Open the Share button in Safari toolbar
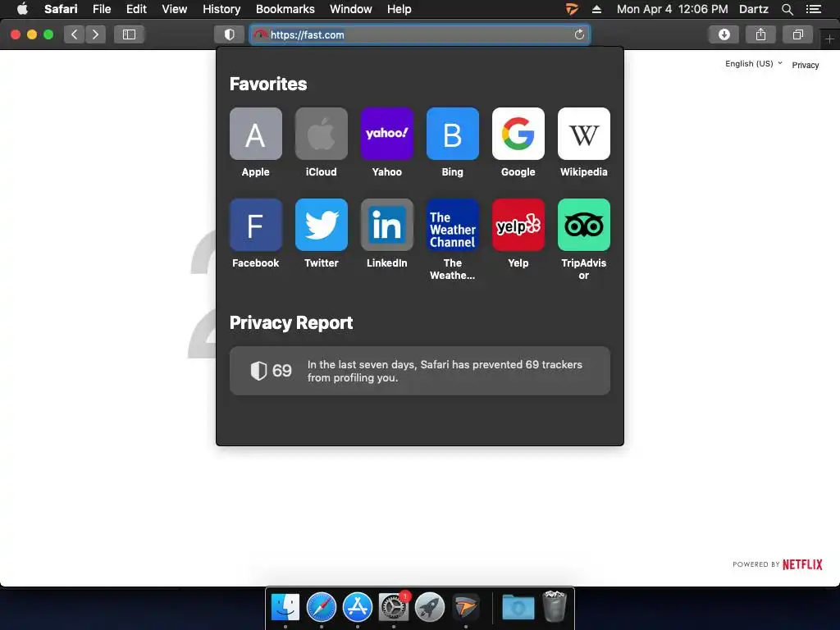The image size is (840, 630). [x=760, y=34]
